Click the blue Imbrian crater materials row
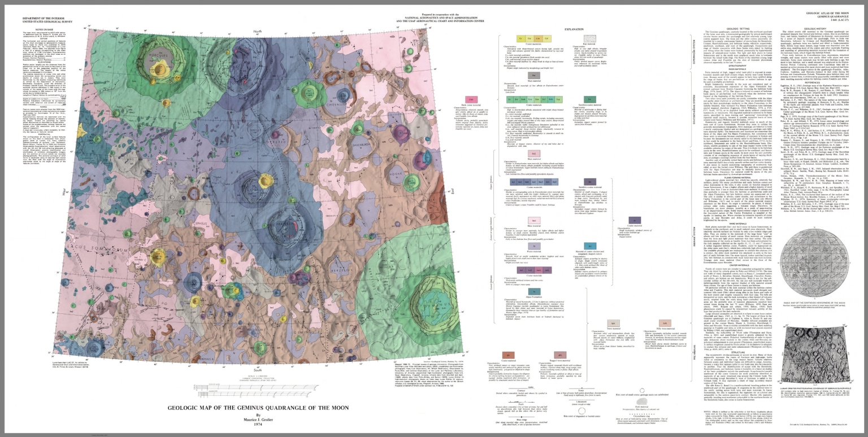The height and width of the screenshot is (437, 868). [x=534, y=182]
